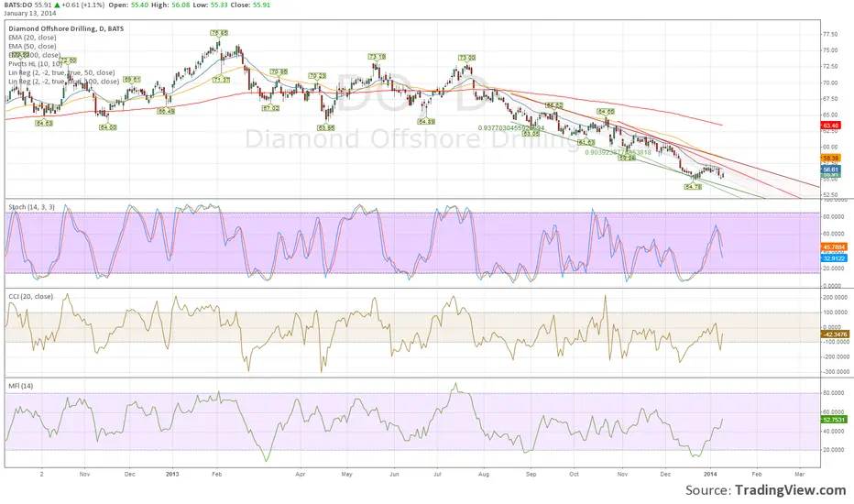Click the Close value 55.91 in the header

coord(261,5)
